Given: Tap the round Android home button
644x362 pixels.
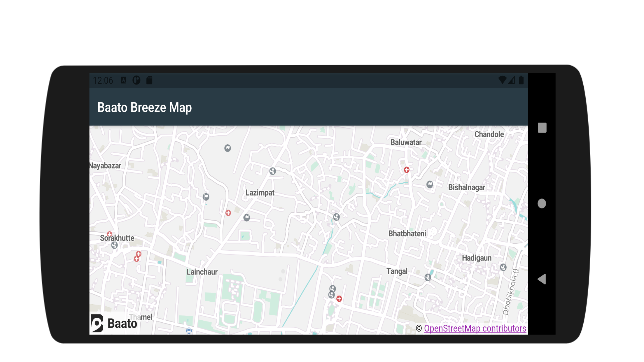Looking at the screenshot, I should pyautogui.click(x=542, y=203).
